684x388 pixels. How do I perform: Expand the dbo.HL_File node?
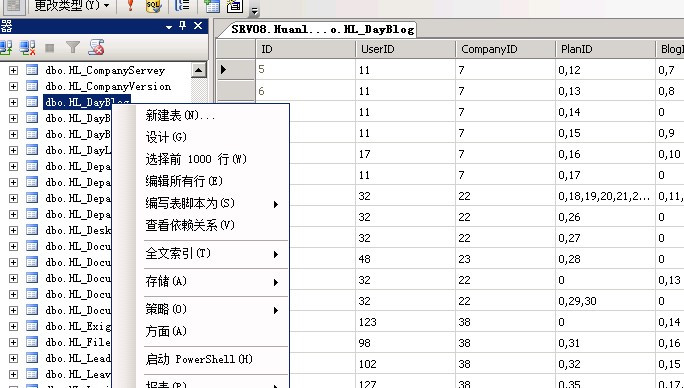click(x=14, y=342)
